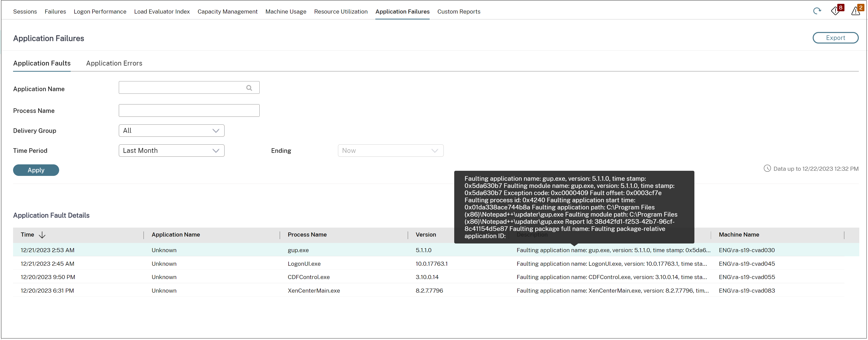Click the Time column sort arrow icon
This screenshot has height=340, width=868.
[x=44, y=235]
